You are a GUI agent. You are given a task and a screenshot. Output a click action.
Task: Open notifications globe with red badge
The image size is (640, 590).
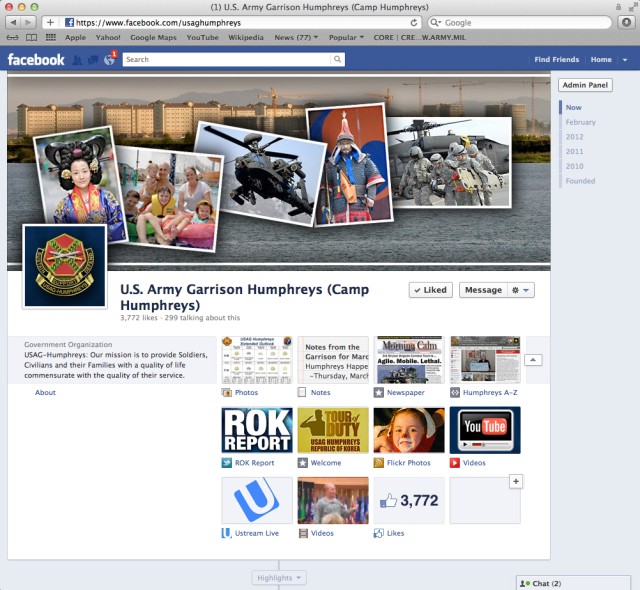tap(109, 60)
